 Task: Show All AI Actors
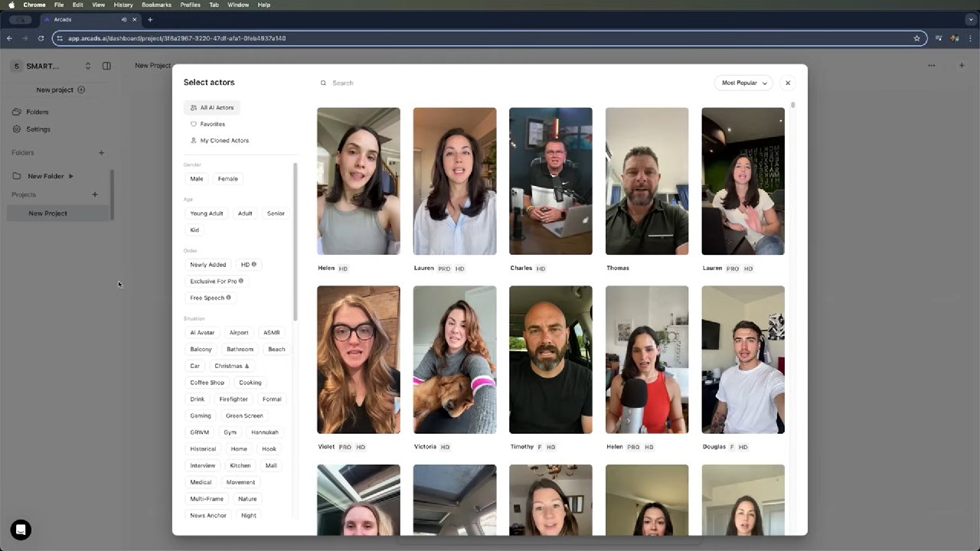(212, 108)
